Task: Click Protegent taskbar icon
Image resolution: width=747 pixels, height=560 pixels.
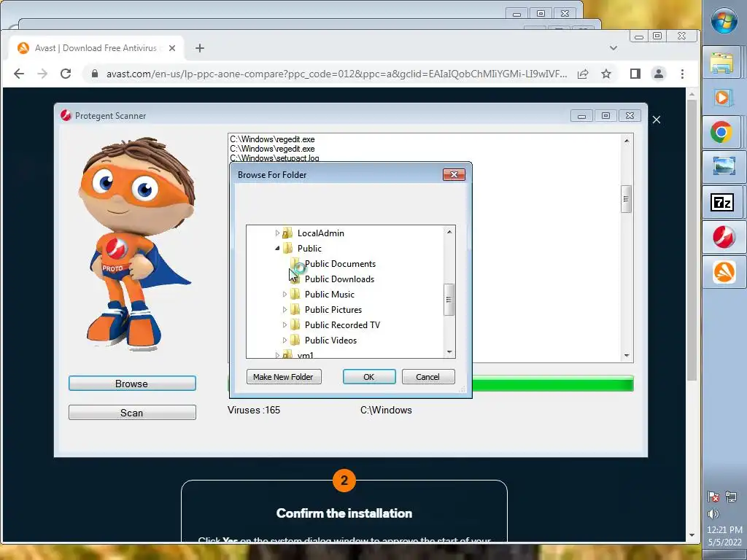Action: tap(724, 238)
